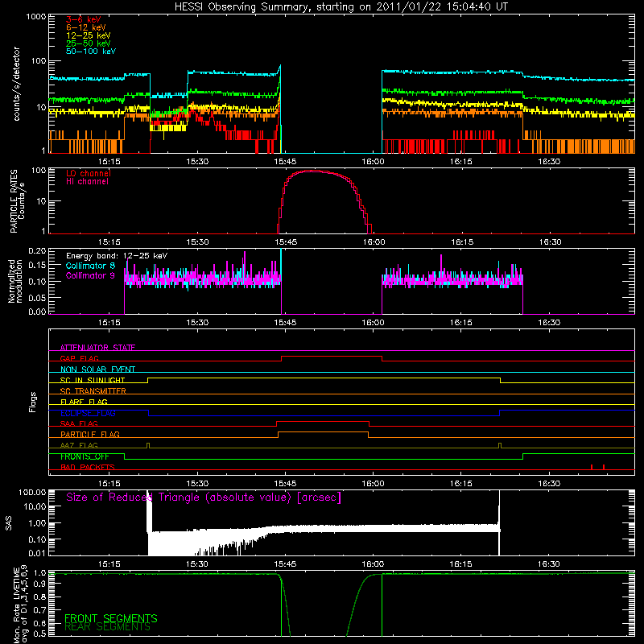Click the BAD_PACKETS flag label

[88, 467]
